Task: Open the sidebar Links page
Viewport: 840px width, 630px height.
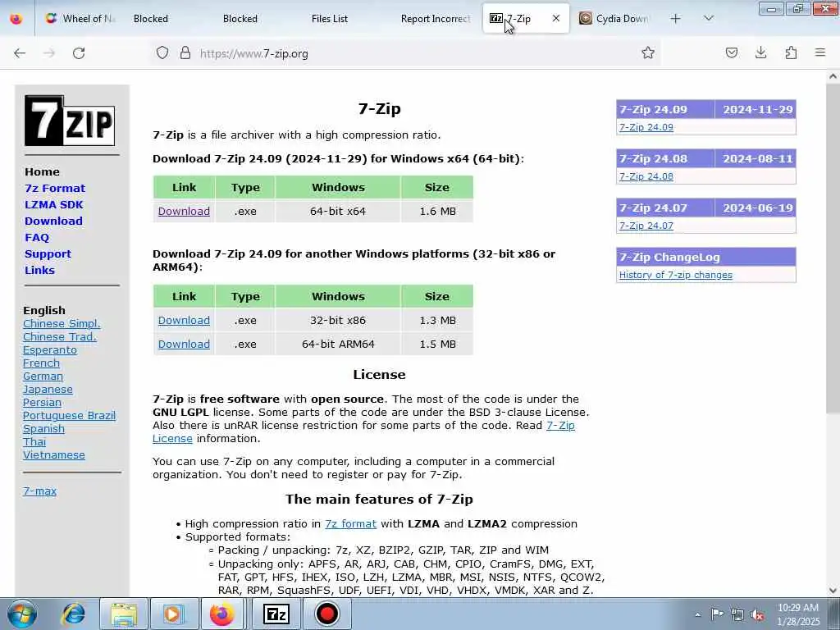Action: tap(39, 270)
